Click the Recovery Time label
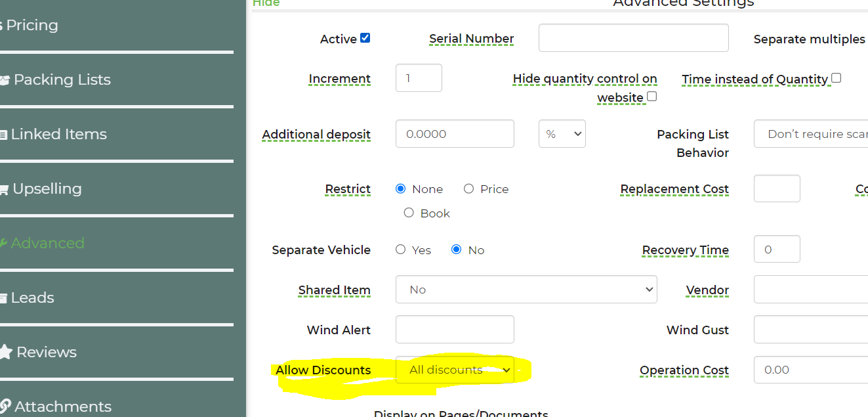 (x=685, y=250)
